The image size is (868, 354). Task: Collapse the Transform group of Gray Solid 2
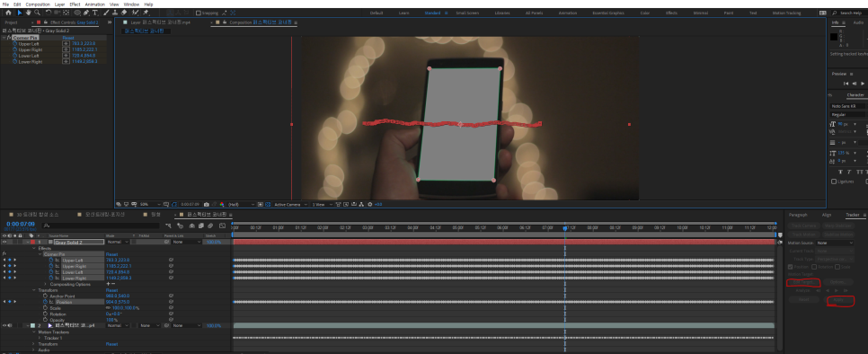pos(34,290)
